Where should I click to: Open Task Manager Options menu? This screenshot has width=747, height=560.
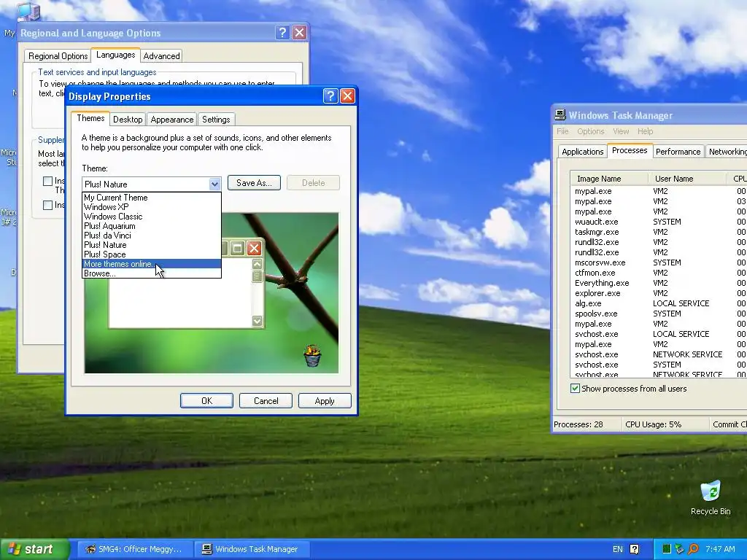click(590, 131)
